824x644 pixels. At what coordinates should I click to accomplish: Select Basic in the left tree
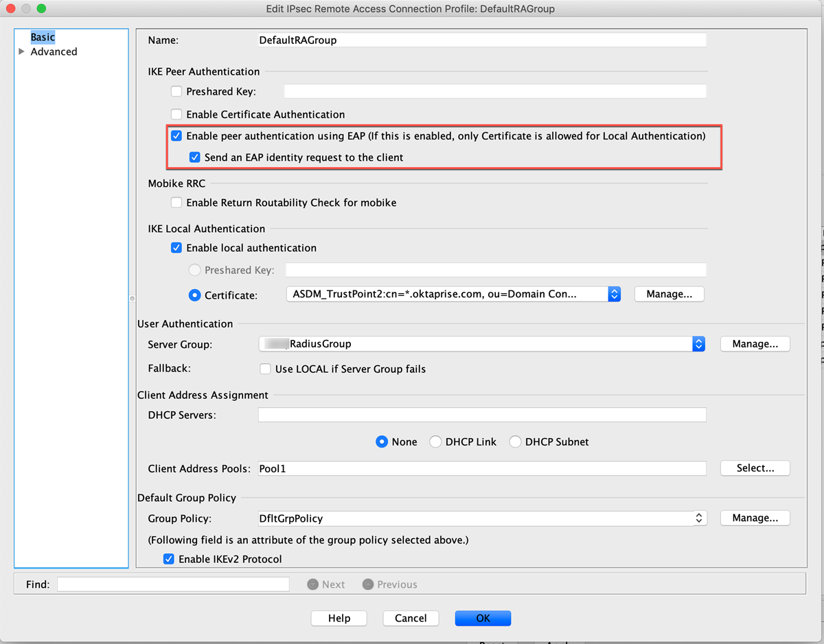[43, 37]
